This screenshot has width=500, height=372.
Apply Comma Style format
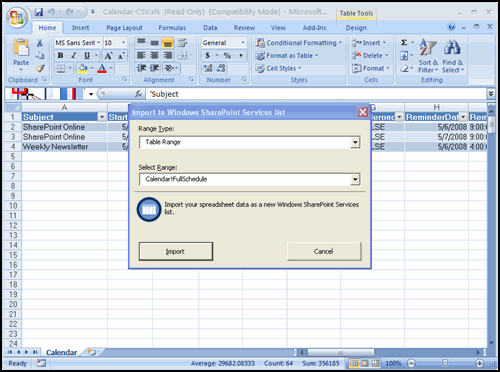pyautogui.click(x=241, y=55)
